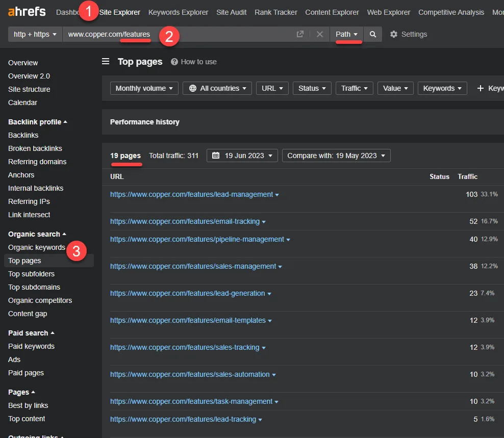Expand sales-management URL caret
The height and width of the screenshot is (438, 504).
280,267
